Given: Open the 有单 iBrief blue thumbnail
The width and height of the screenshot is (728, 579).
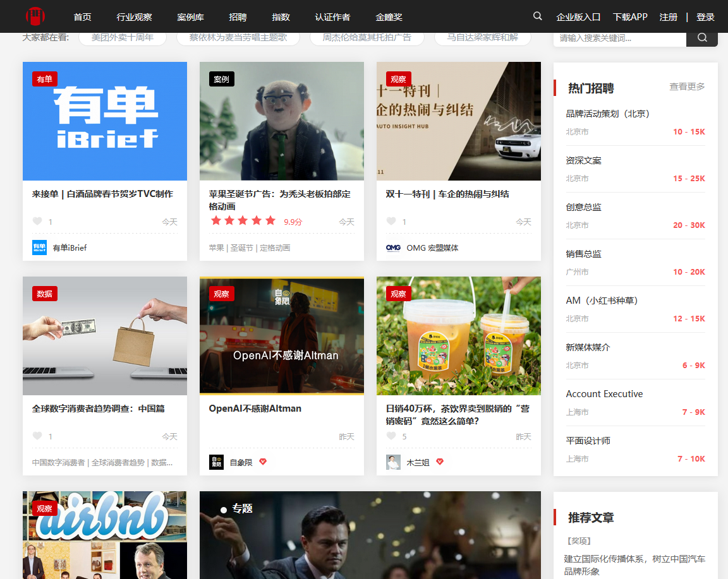Looking at the screenshot, I should tap(105, 121).
